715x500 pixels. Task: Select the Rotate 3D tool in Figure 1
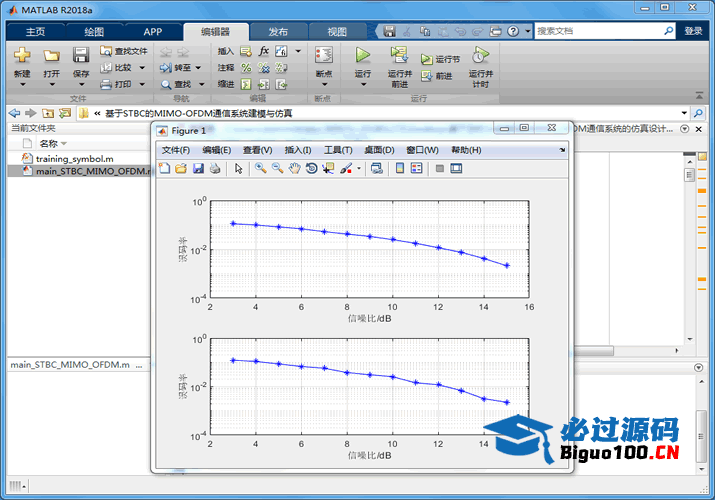click(x=311, y=168)
